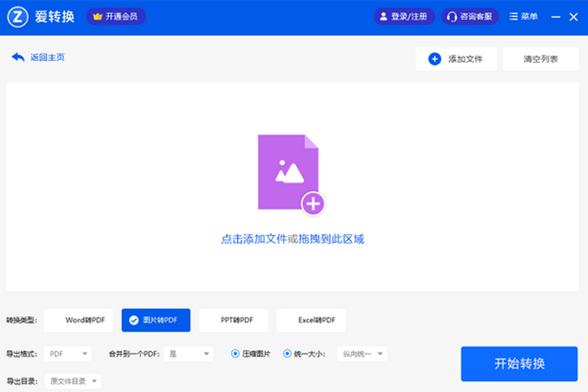Switch to Word转PDF conversion type
Screen dimensions: 588x392
(78, 320)
